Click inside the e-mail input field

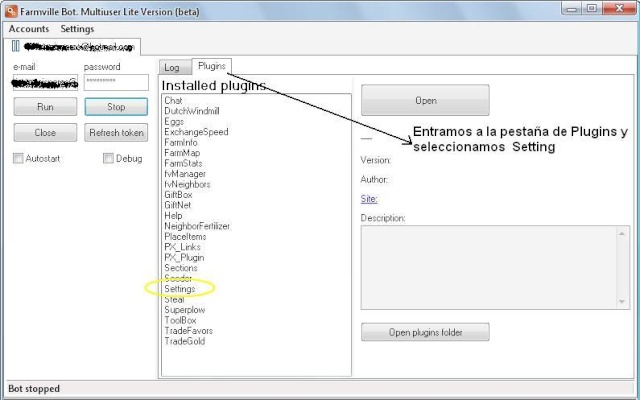click(45, 82)
